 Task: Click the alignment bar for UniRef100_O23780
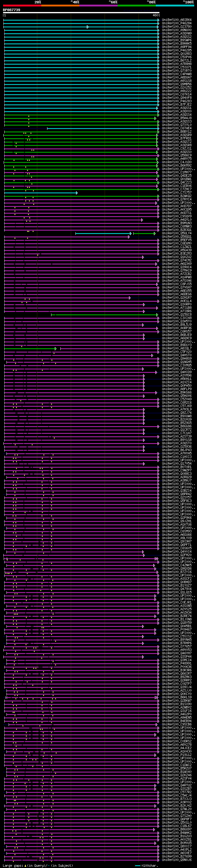tap(81, 27)
